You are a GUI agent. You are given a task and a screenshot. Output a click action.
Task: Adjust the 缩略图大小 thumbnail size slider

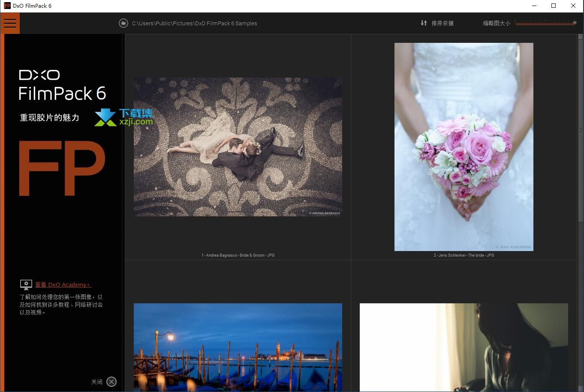click(x=546, y=23)
